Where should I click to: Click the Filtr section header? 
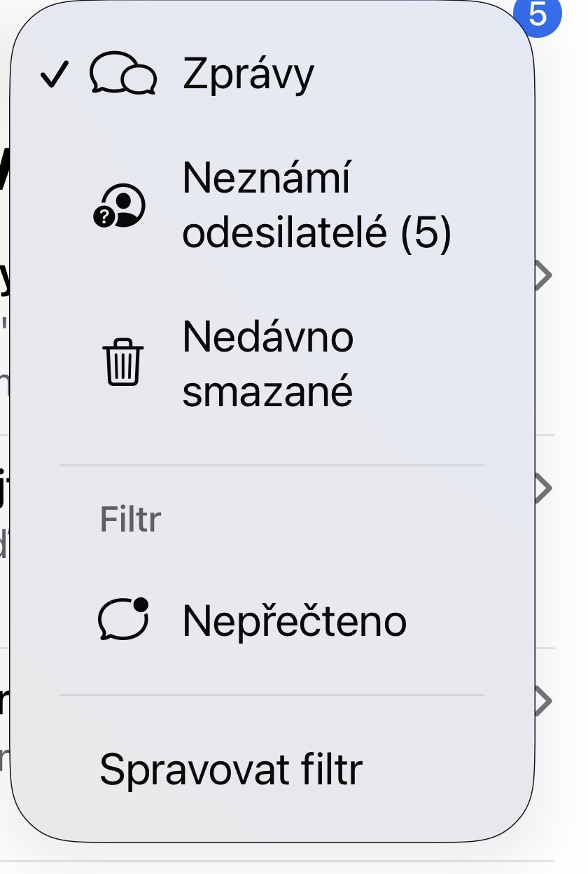coord(131,520)
